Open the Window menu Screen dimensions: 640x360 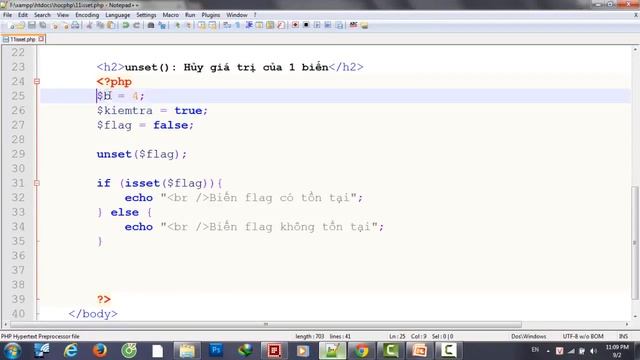[237, 15]
